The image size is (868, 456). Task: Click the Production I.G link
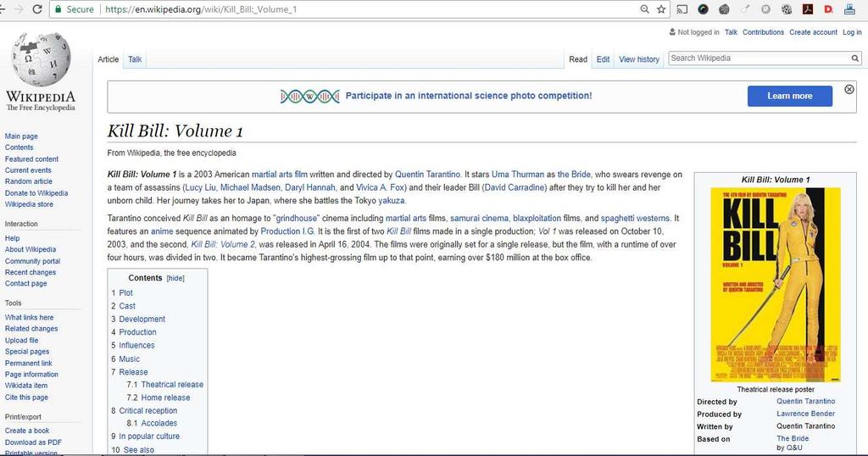[288, 231]
